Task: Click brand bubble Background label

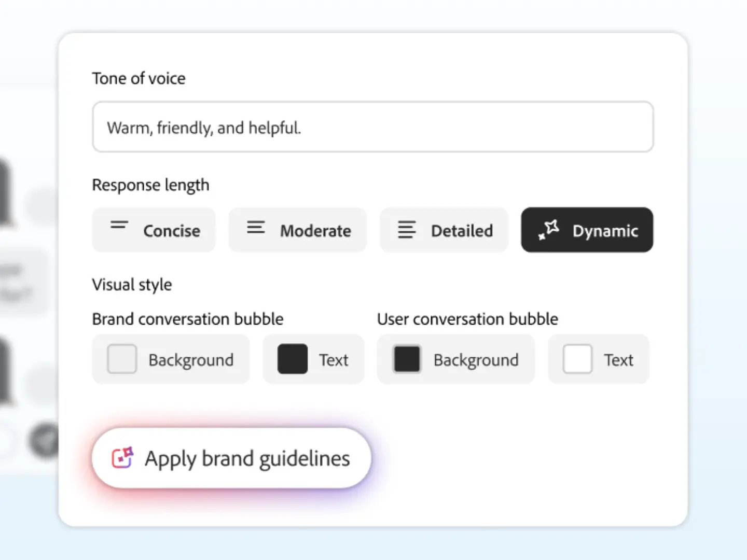Action: (x=191, y=360)
